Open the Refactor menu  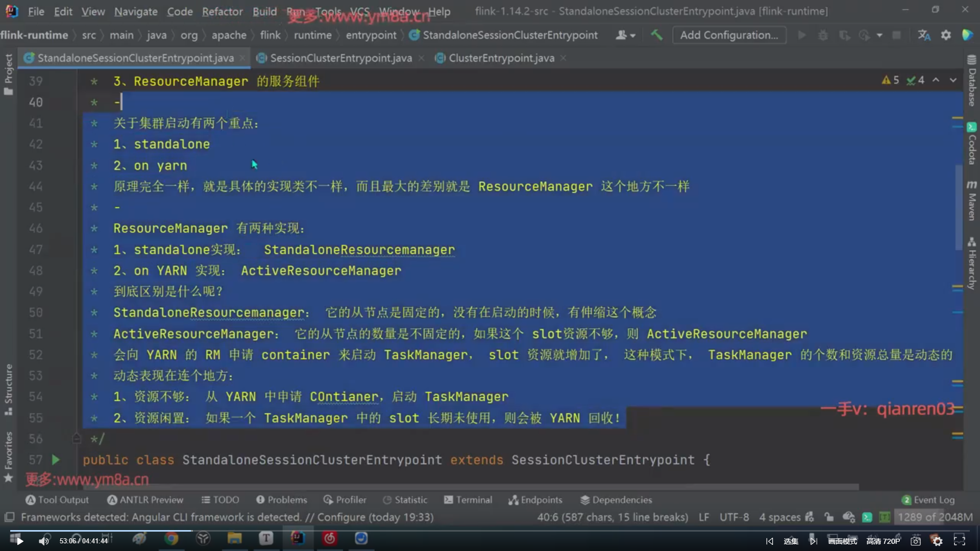222,11
